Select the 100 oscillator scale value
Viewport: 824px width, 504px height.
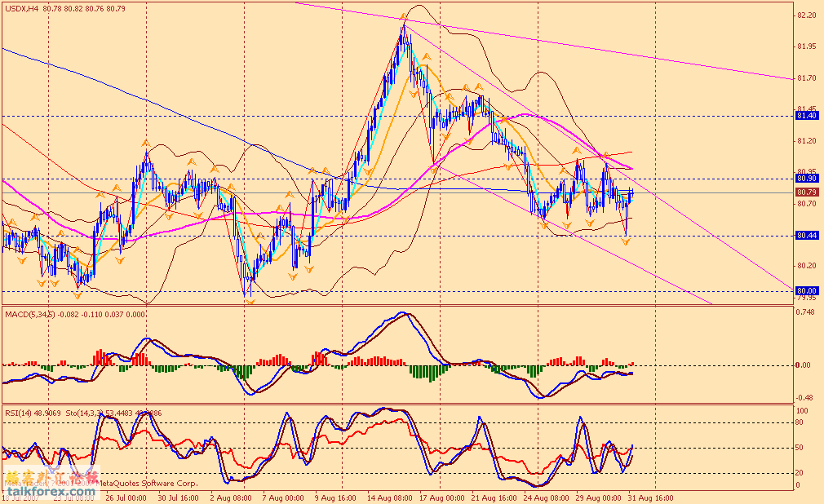click(803, 411)
